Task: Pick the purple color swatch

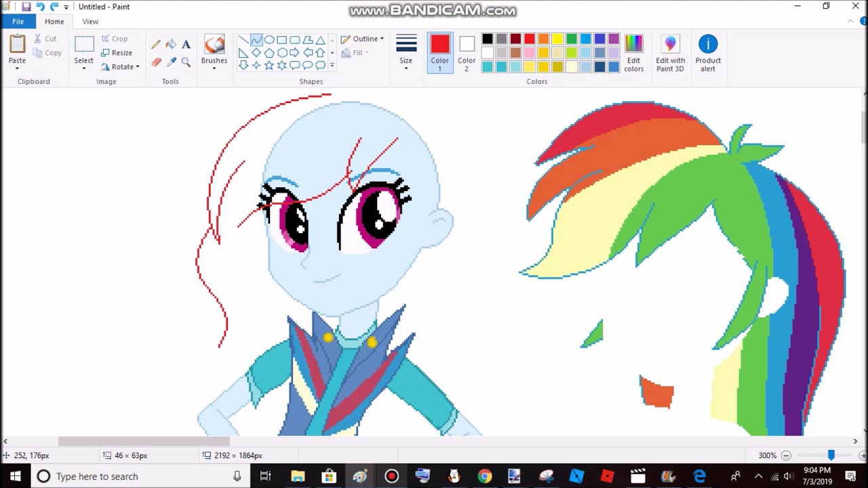Action: (x=614, y=39)
